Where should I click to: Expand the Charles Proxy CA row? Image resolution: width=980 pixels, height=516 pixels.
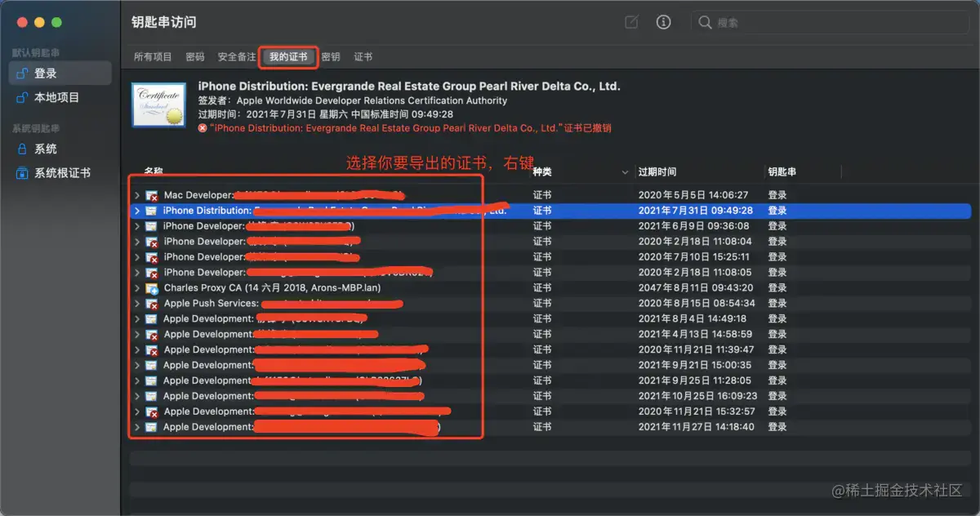137,288
